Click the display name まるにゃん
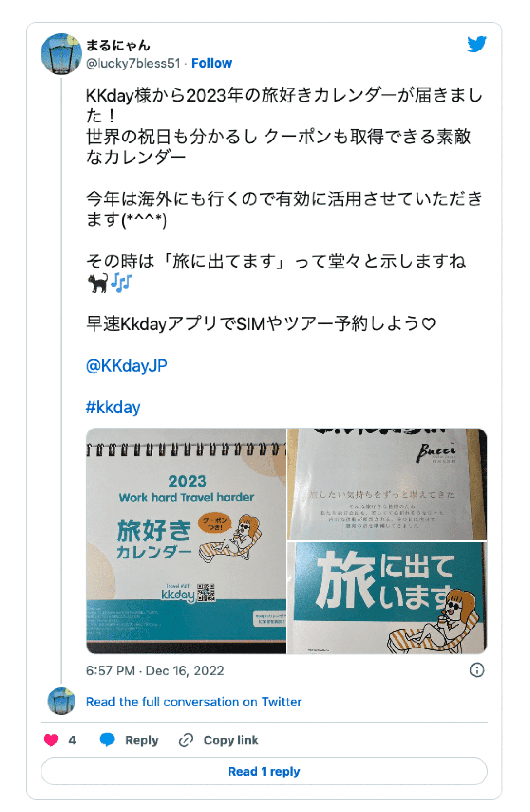Screen dimensions: 530x812 [118, 46]
